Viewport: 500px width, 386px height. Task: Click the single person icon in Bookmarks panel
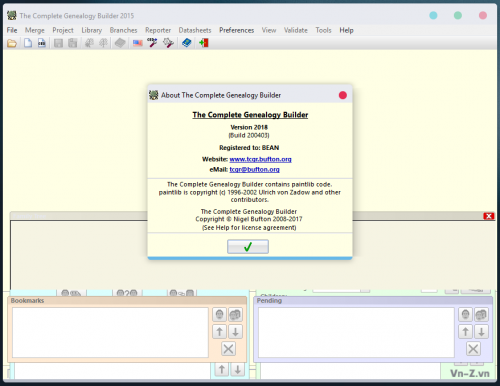(x=219, y=314)
